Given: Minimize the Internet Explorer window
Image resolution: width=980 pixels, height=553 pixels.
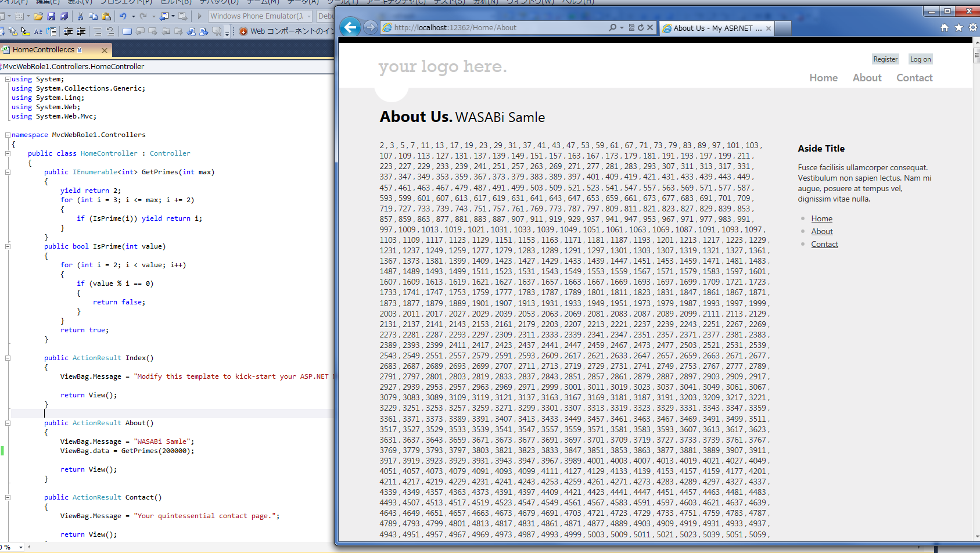Looking at the screenshot, I should tap(932, 11).
